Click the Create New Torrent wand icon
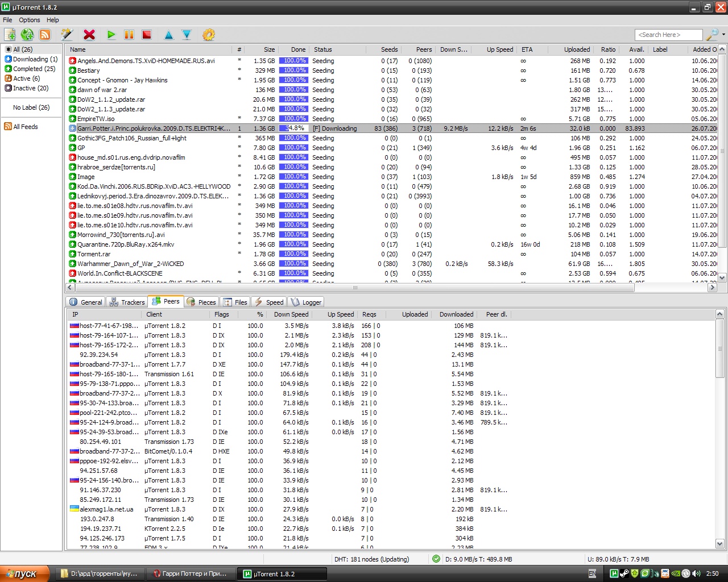 click(67, 35)
